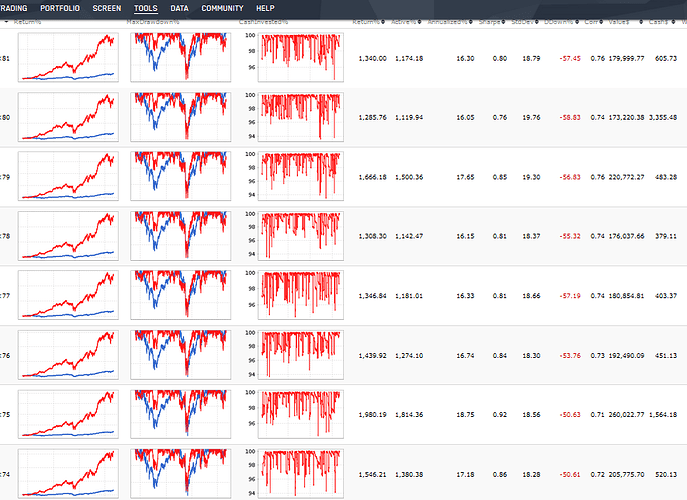Select the annualized value 17.18
The height and width of the screenshot is (500, 687).
[x=465, y=474]
